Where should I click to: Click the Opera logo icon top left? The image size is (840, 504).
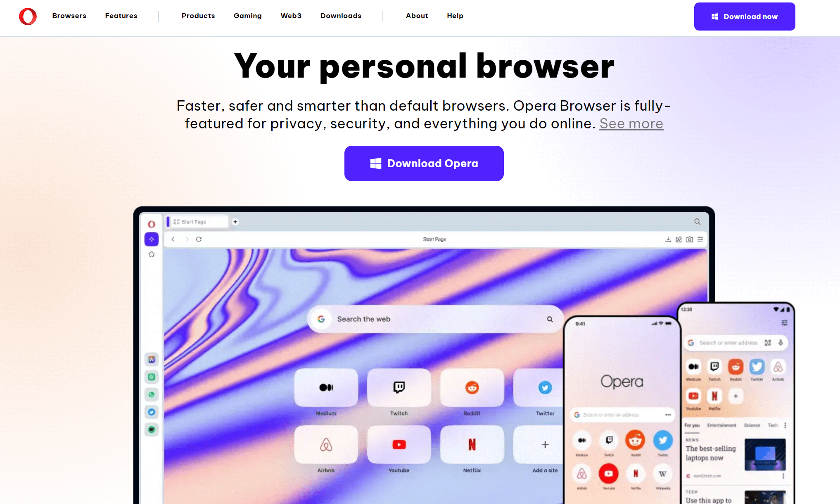pyautogui.click(x=27, y=16)
